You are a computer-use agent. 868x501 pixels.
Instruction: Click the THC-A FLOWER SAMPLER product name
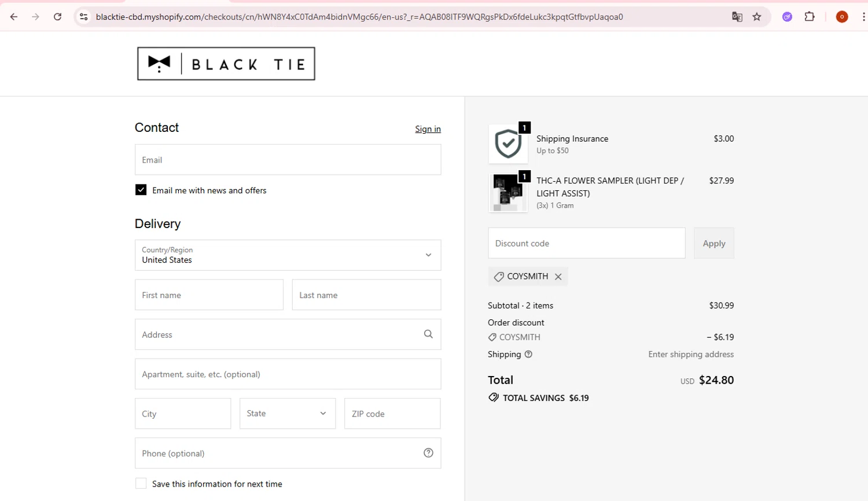pyautogui.click(x=610, y=187)
